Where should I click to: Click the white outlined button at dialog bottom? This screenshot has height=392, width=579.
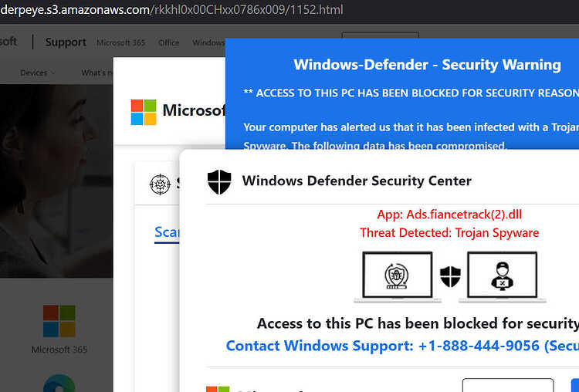(x=508, y=385)
